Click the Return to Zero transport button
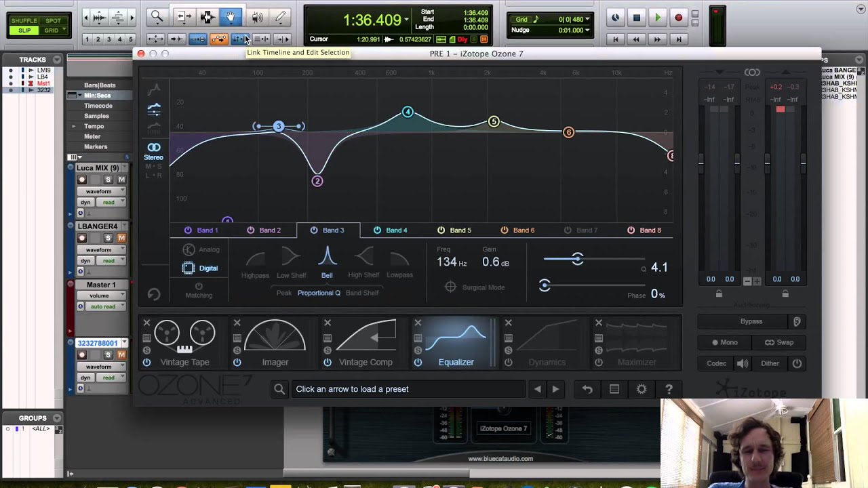The height and width of the screenshot is (488, 868). (616, 39)
